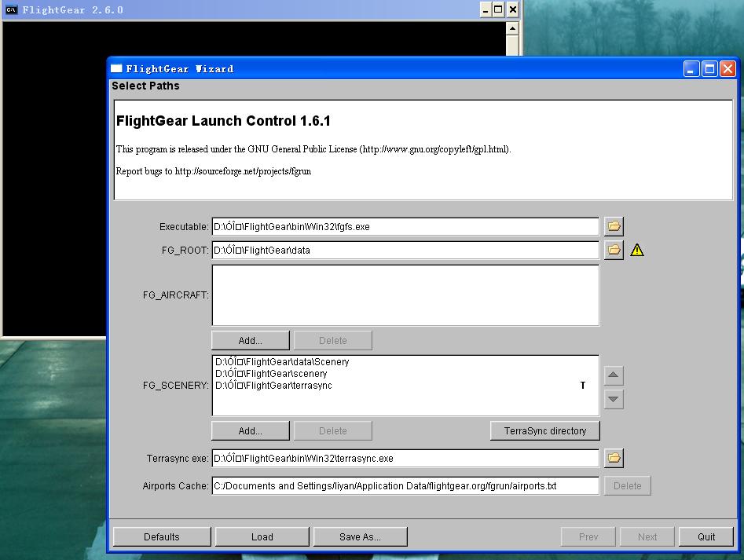Close the FlightGear Wizard window
Viewport: 744px width, 560px height.
click(728, 69)
